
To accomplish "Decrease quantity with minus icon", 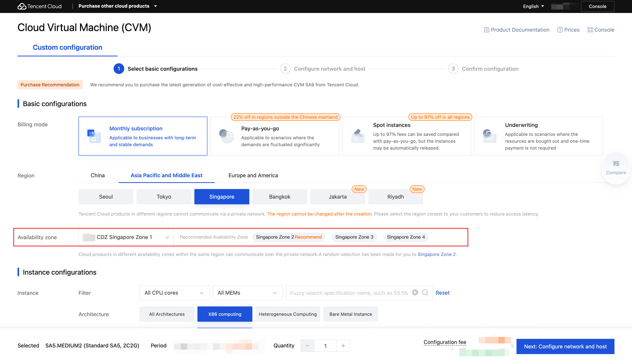I will pyautogui.click(x=307, y=346).
